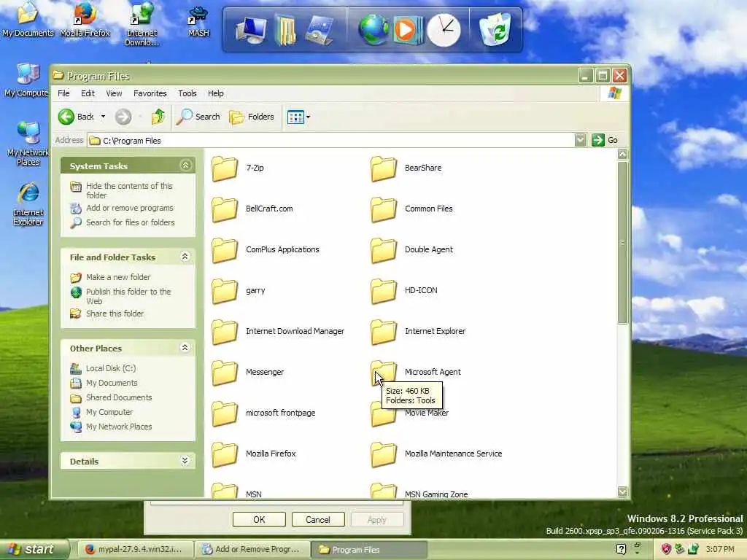Viewport: 747px width, 560px height.
Task: Click the HD-ICON folder icon
Action: tap(384, 292)
